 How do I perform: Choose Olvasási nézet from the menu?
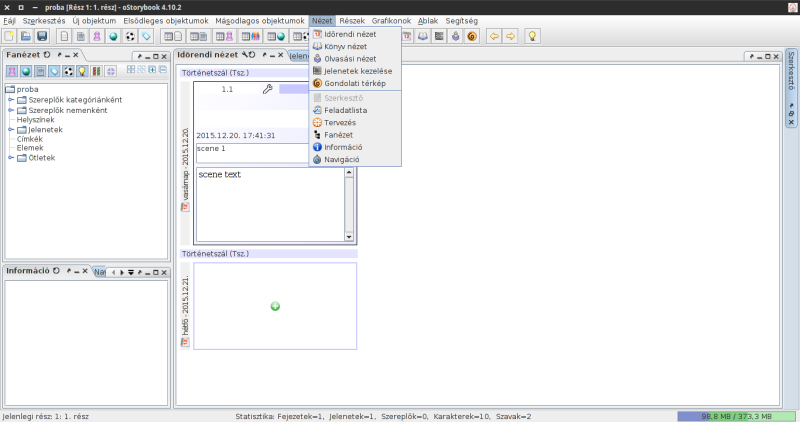pyautogui.click(x=355, y=59)
